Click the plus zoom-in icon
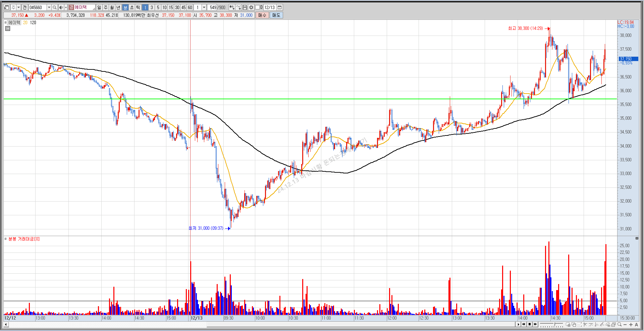This screenshot has height=331, width=644. click(x=631, y=325)
